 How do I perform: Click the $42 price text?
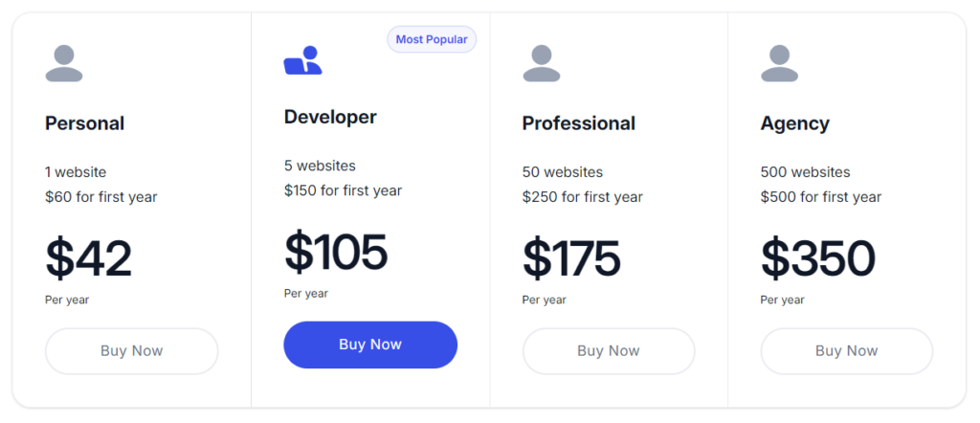tap(89, 258)
